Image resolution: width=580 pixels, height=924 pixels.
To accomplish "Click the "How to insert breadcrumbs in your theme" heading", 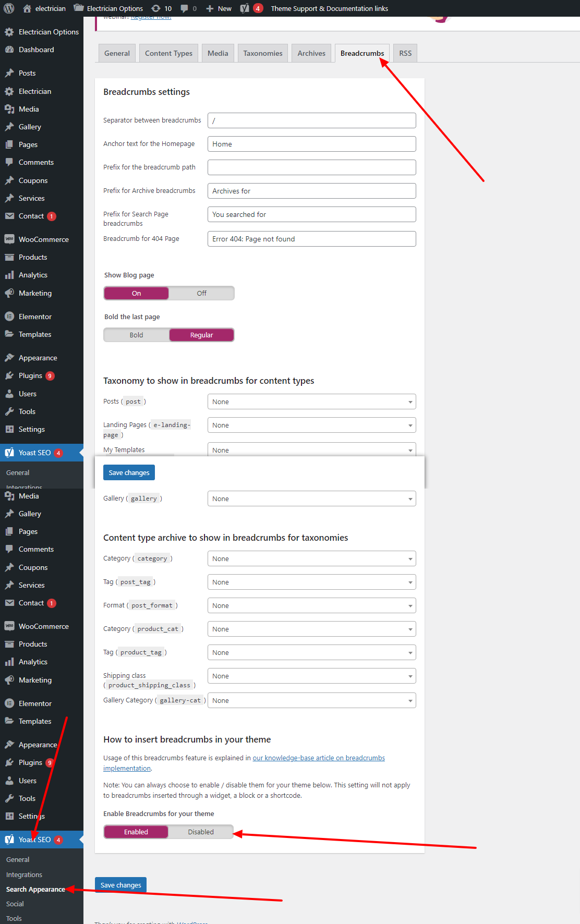I will tap(187, 739).
